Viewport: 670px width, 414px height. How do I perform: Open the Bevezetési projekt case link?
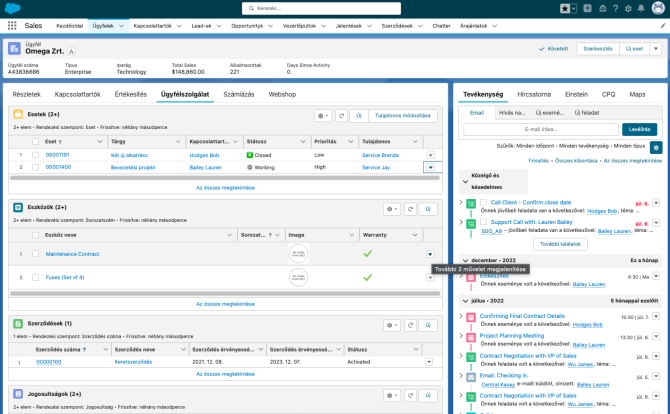pos(133,167)
